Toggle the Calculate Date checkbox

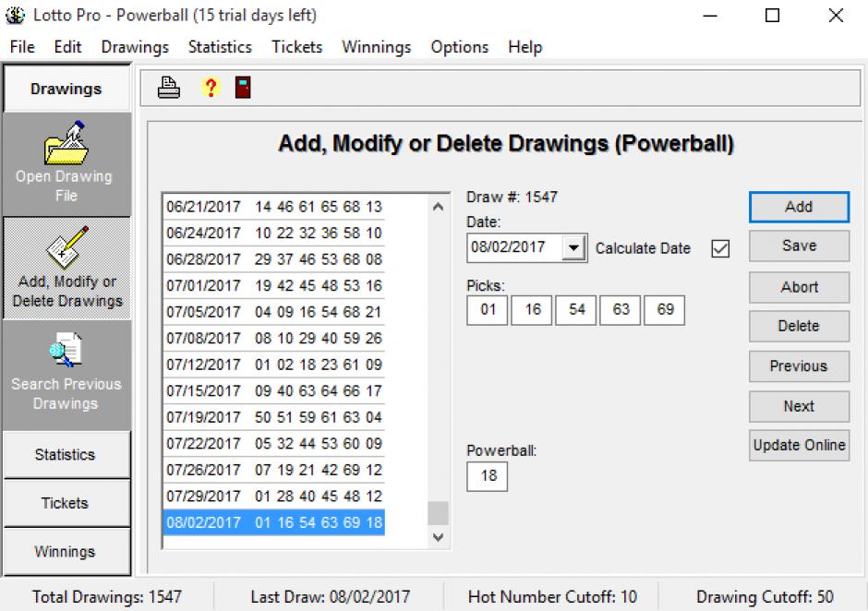(x=720, y=248)
